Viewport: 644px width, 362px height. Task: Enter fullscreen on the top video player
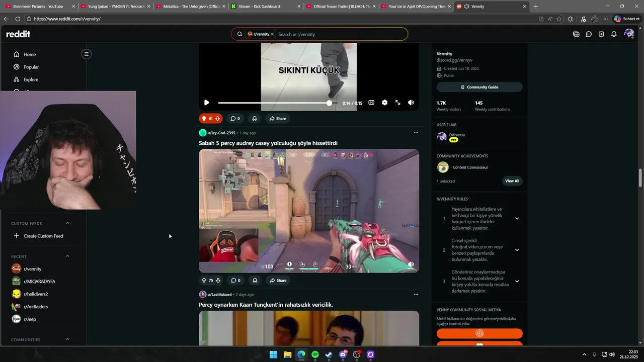(x=397, y=103)
